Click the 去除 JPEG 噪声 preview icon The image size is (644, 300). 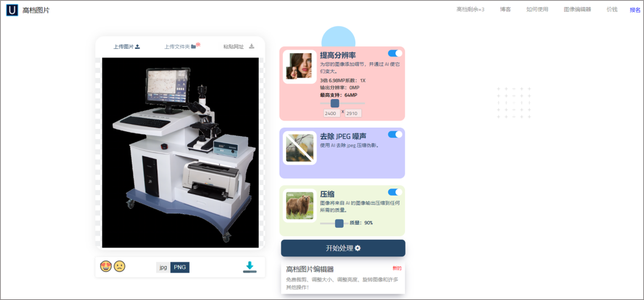[x=299, y=148]
